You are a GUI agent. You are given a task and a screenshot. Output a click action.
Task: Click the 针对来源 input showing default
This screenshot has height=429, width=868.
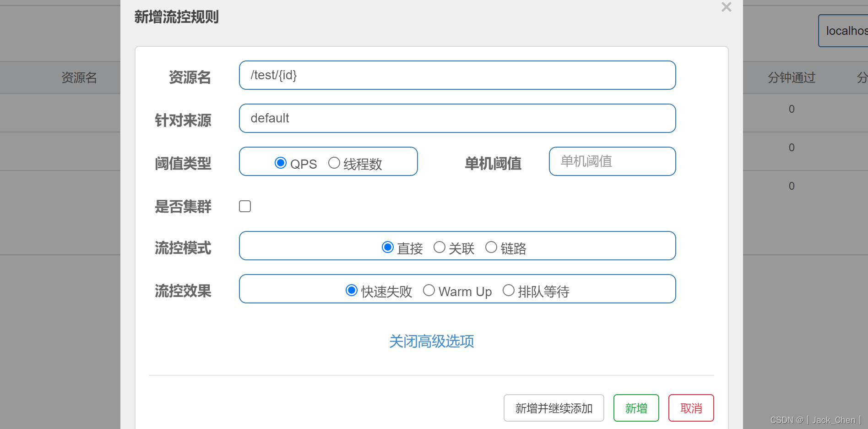point(457,118)
